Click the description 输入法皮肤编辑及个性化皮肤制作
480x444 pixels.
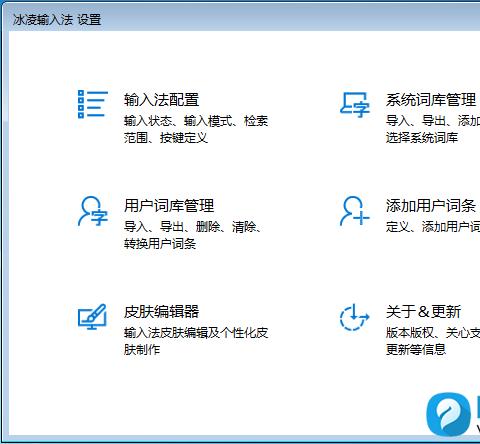pyautogui.click(x=196, y=341)
